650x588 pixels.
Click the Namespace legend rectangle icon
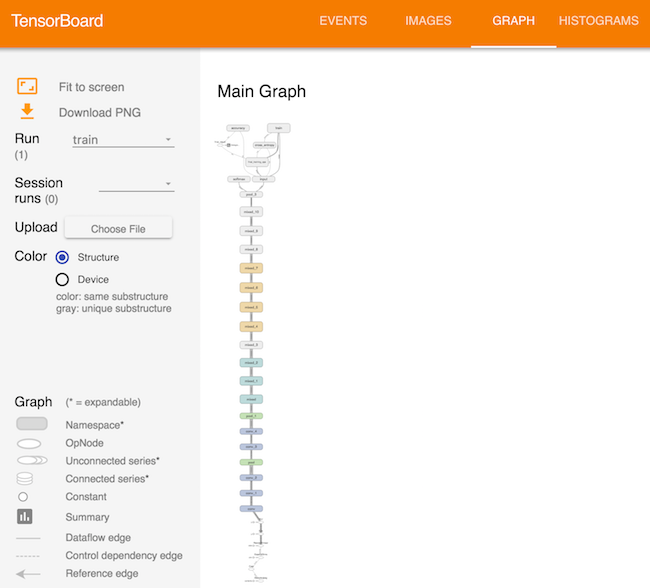pos(32,424)
